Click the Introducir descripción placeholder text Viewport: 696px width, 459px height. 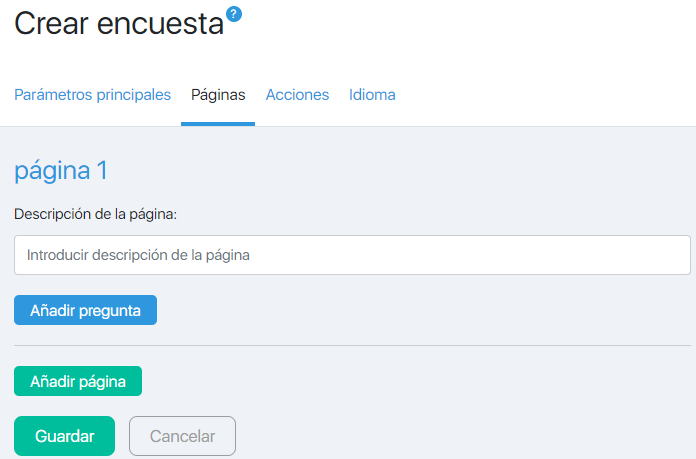(138, 255)
